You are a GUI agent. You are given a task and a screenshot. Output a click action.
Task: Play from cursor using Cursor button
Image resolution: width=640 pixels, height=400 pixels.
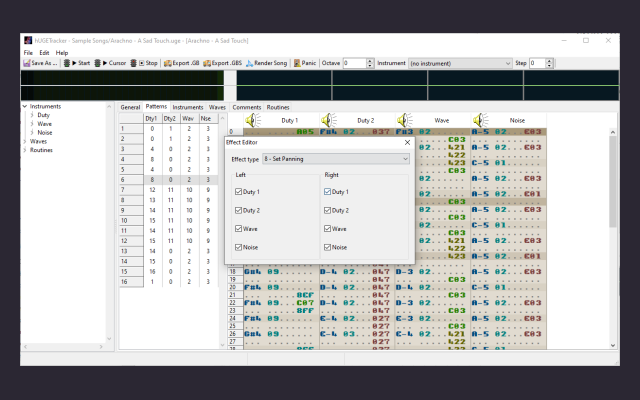(110, 63)
